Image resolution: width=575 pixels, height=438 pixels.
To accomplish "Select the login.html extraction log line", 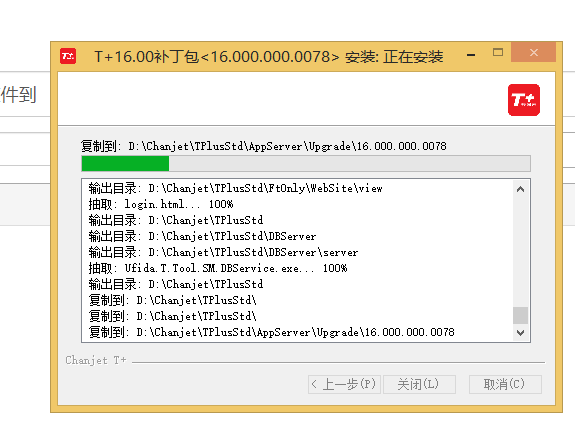I will (x=161, y=204).
